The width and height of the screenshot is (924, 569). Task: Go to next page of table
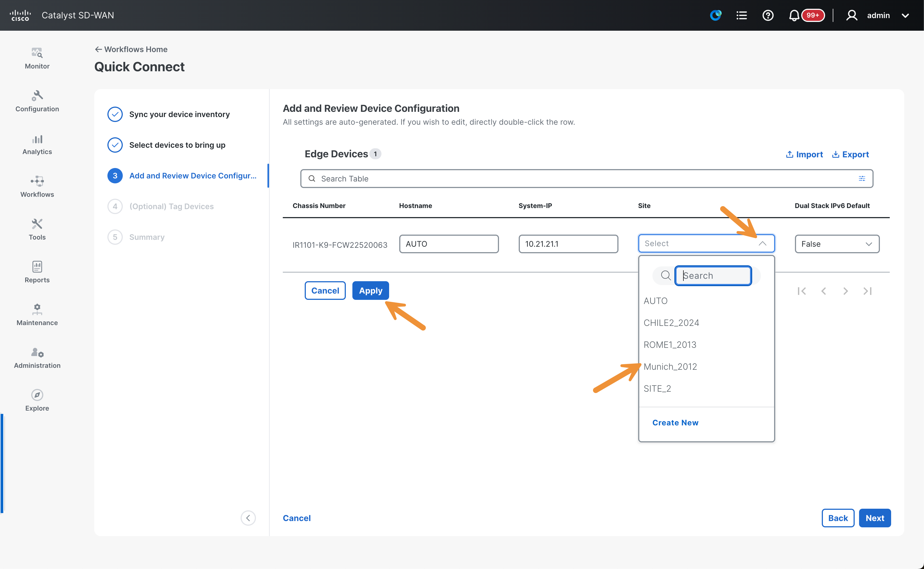(x=845, y=291)
